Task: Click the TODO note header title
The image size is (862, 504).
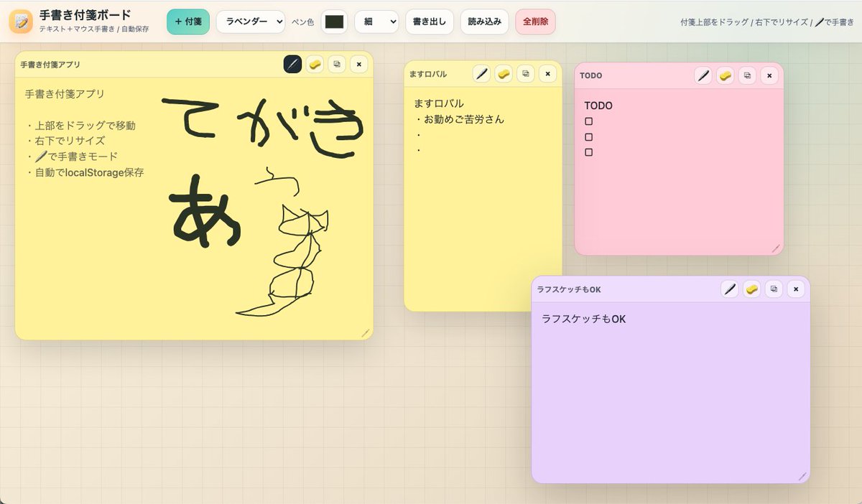Action: click(x=591, y=75)
